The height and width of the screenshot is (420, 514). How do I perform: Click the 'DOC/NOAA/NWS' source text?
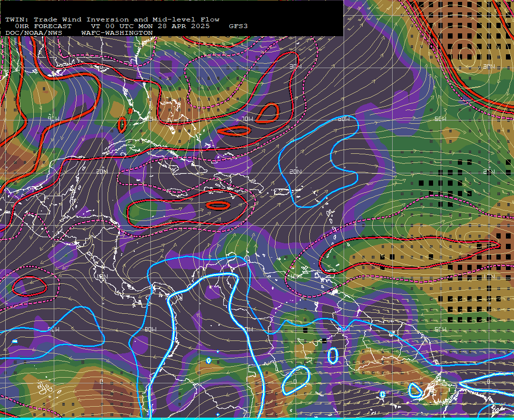[34, 33]
